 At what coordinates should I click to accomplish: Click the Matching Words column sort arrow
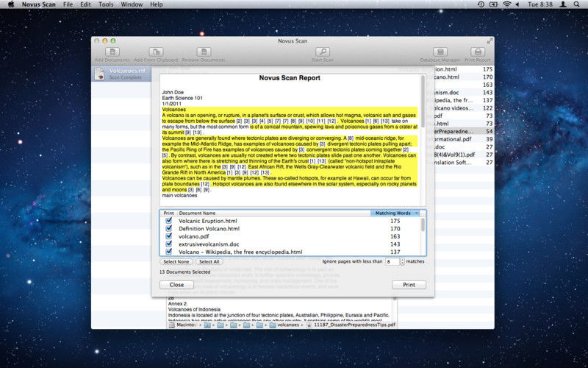[417, 213]
